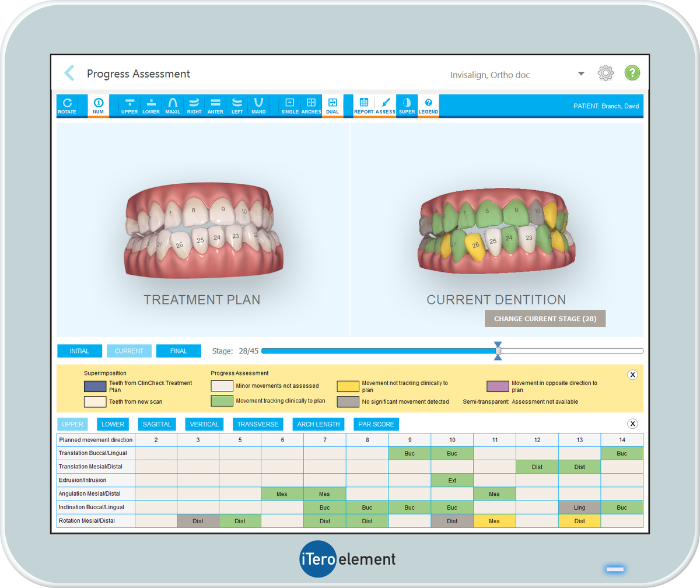Click gray Dist rotation cell for tooth 3

tap(198, 521)
